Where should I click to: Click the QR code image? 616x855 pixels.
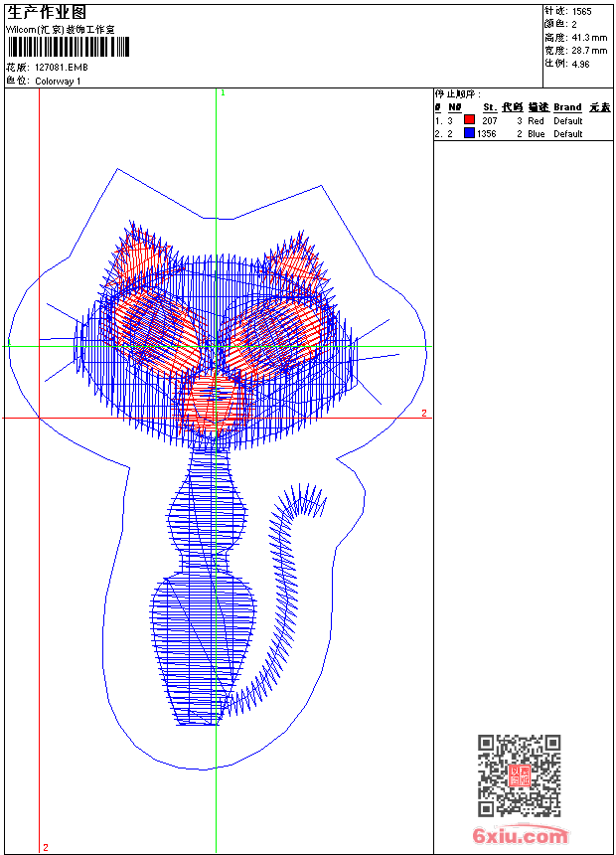(519, 775)
